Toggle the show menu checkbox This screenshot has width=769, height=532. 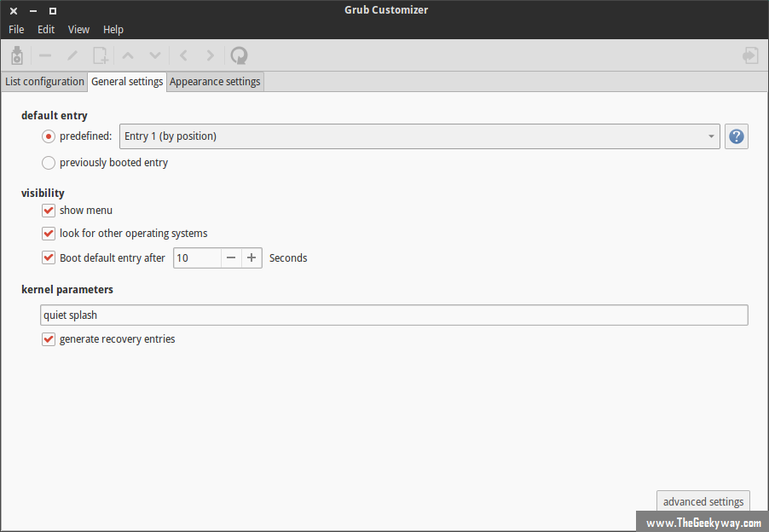click(x=49, y=211)
